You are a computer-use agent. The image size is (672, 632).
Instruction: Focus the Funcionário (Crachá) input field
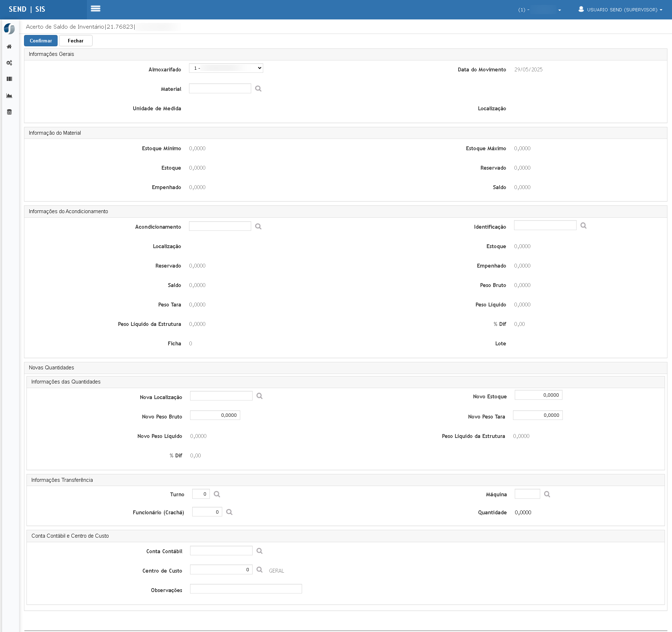pos(207,512)
